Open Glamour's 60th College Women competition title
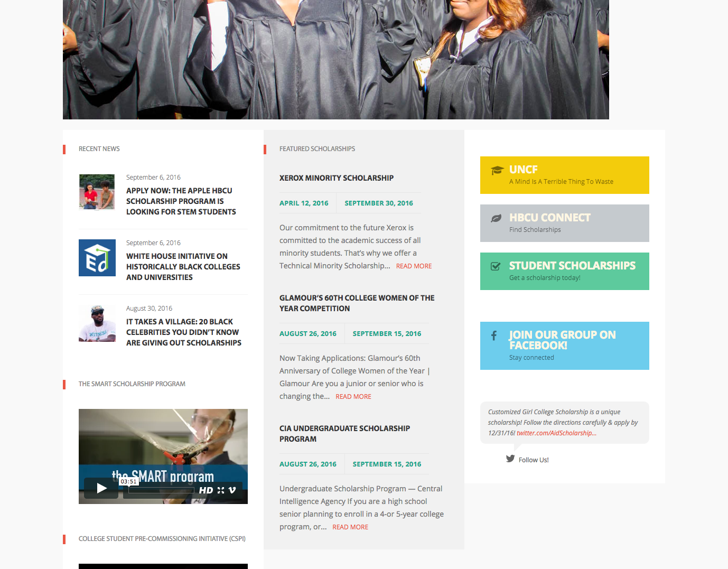 [357, 303]
